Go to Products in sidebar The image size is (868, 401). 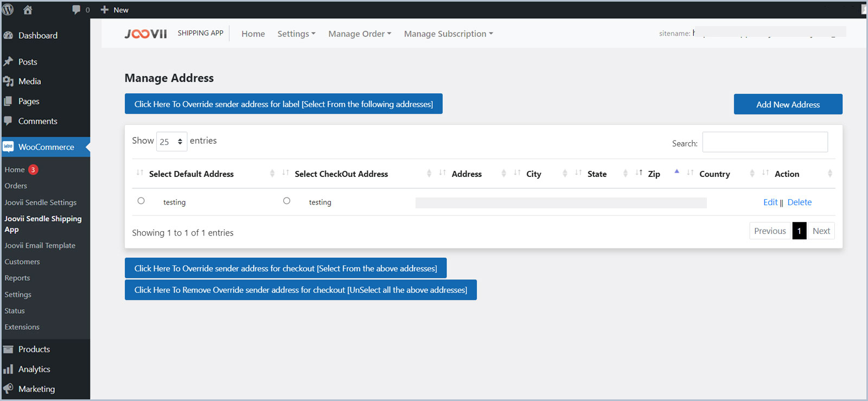pyautogui.click(x=34, y=349)
